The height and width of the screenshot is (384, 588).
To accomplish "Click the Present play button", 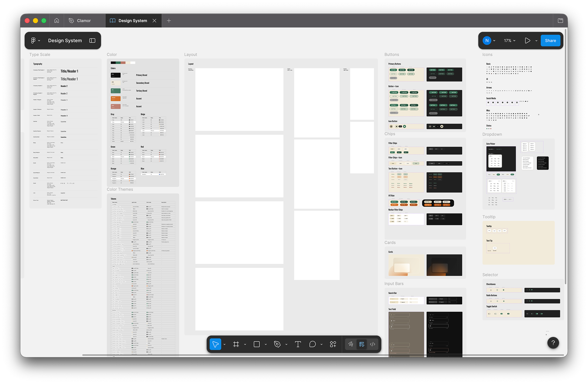I will (x=527, y=40).
